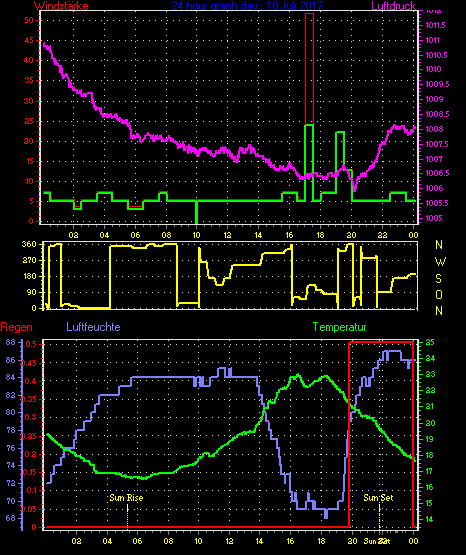Click the blue 24 hour graph day title
466x555 pixels.
click(247, 6)
